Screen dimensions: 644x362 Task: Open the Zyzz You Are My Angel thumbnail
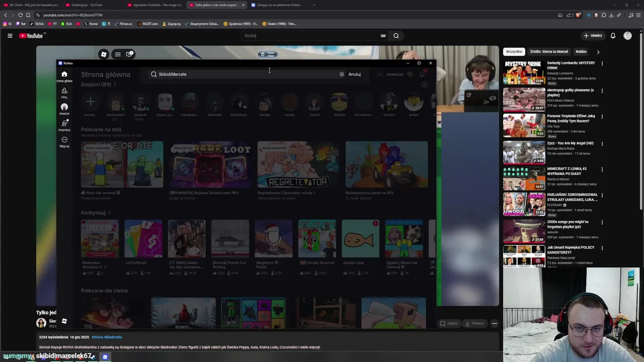coord(524,152)
